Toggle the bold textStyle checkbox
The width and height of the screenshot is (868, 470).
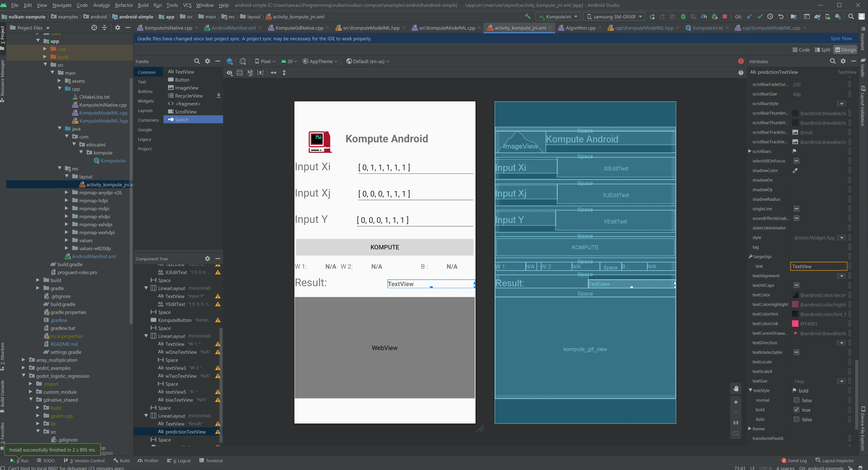click(797, 410)
